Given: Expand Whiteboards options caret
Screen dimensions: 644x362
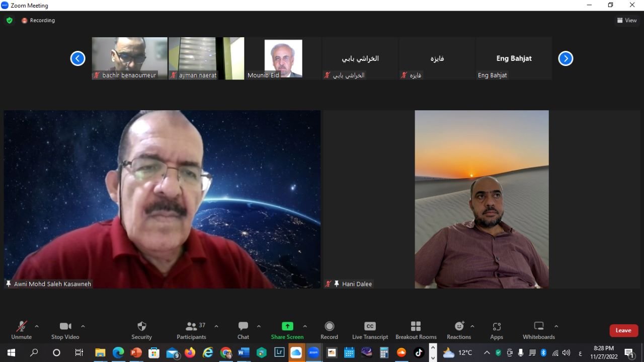Looking at the screenshot, I should coord(556,326).
